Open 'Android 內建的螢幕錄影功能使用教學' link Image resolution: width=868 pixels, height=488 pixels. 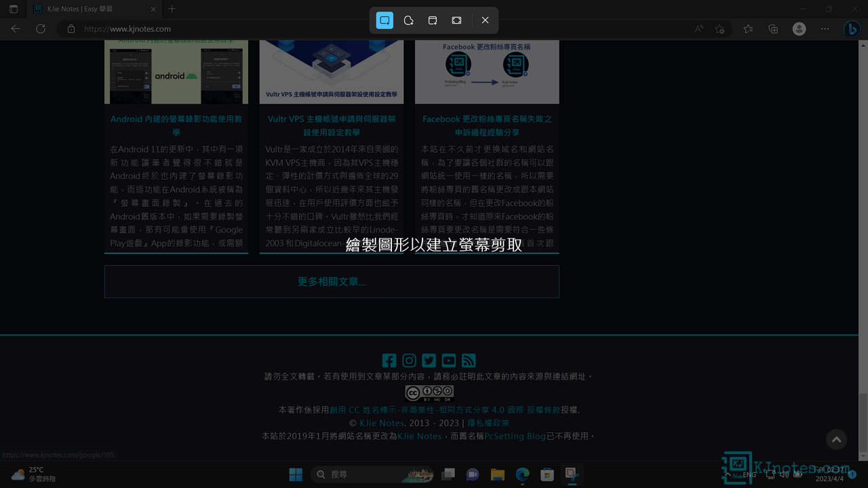coord(176,125)
